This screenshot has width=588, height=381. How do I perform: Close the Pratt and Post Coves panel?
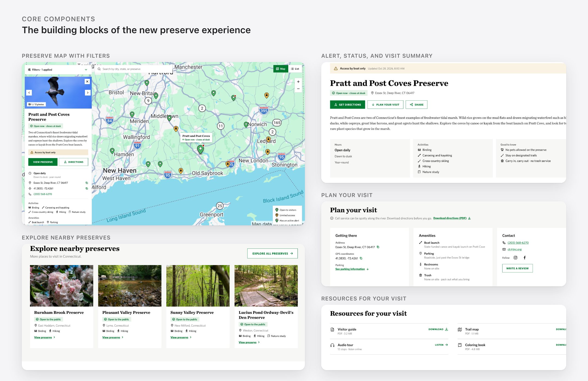pos(87,81)
